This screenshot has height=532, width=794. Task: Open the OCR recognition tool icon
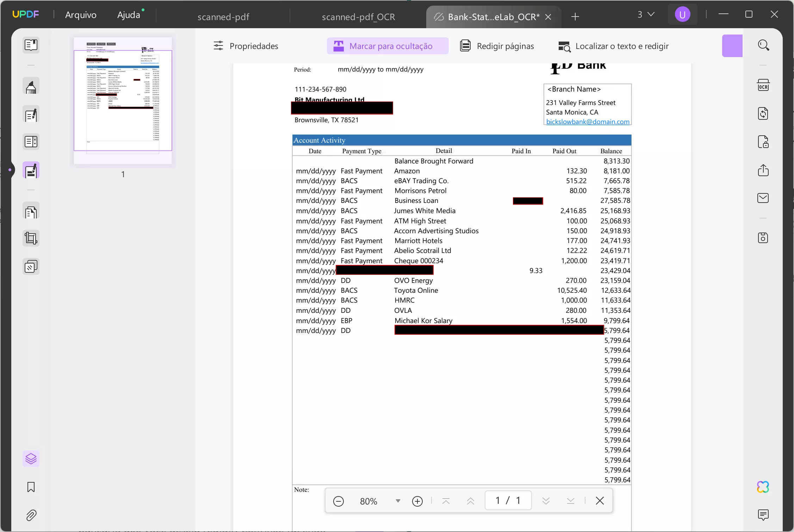click(x=763, y=86)
